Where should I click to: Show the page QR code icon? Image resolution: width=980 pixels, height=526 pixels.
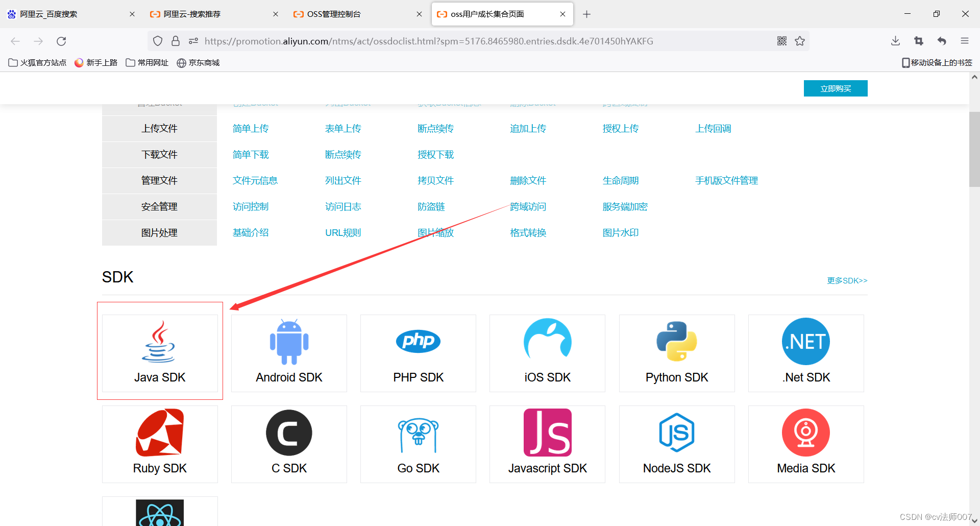click(x=782, y=41)
